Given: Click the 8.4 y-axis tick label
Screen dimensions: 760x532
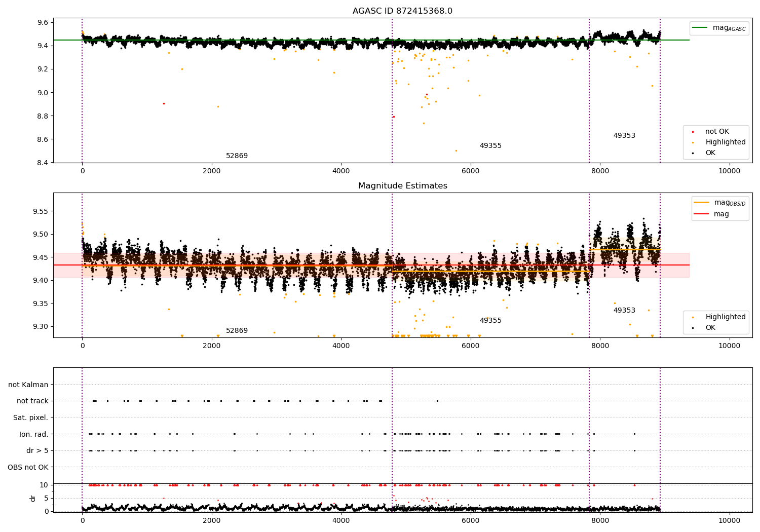Looking at the screenshot, I should point(43,163).
